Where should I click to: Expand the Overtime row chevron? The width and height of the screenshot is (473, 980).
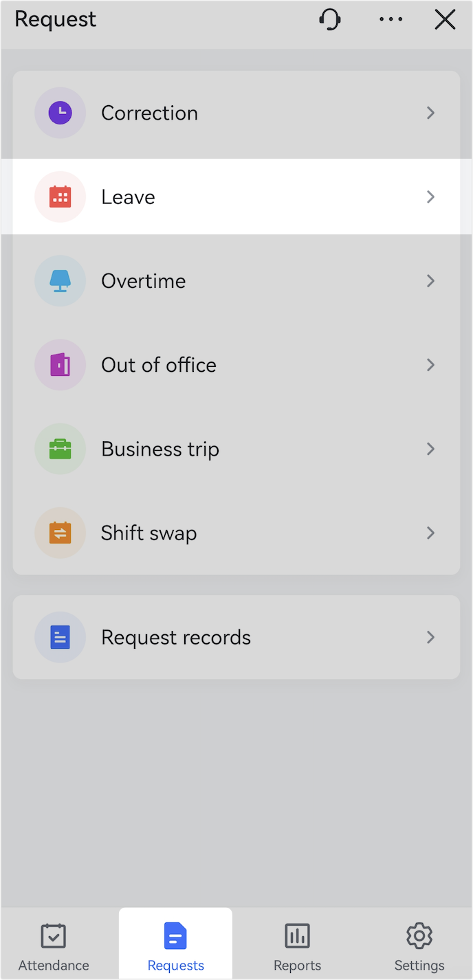coord(430,280)
